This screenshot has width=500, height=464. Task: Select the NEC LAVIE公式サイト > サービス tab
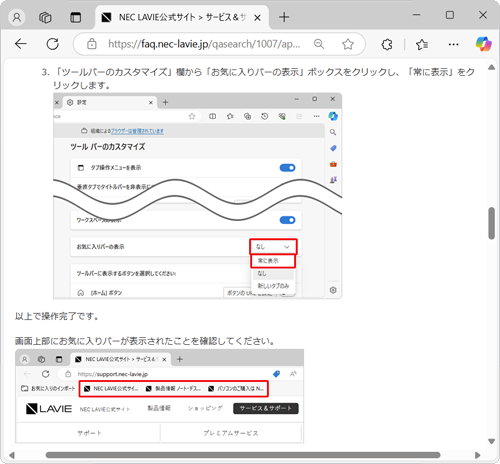click(x=182, y=17)
